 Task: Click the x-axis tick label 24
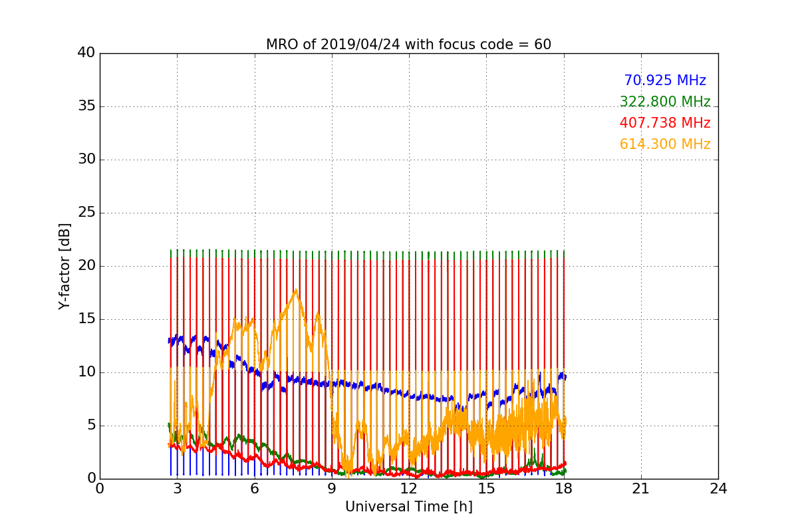[718, 488]
